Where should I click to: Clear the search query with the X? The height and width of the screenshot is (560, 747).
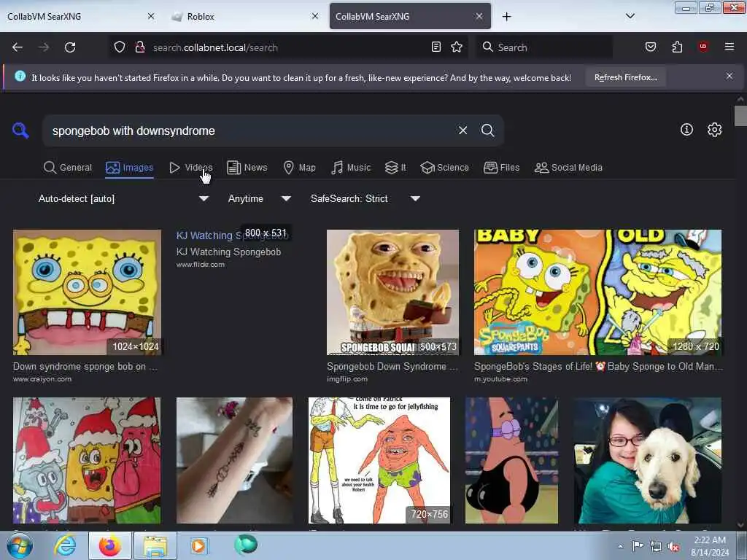click(x=462, y=131)
